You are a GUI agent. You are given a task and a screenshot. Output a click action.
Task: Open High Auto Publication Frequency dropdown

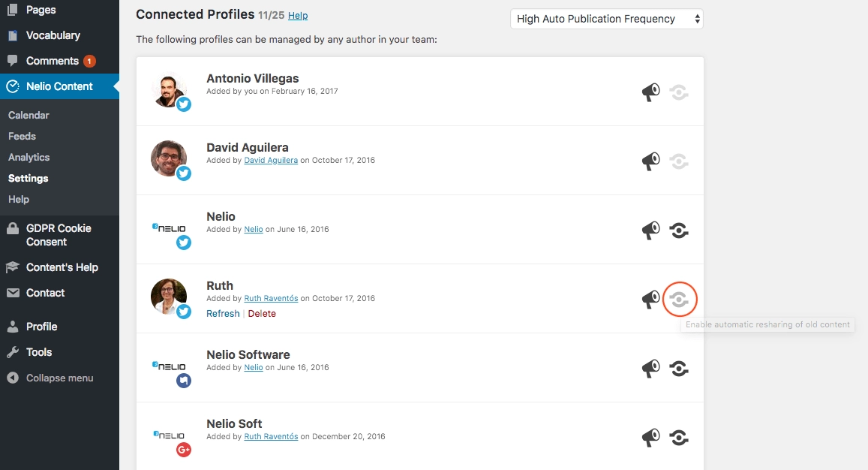click(x=606, y=19)
